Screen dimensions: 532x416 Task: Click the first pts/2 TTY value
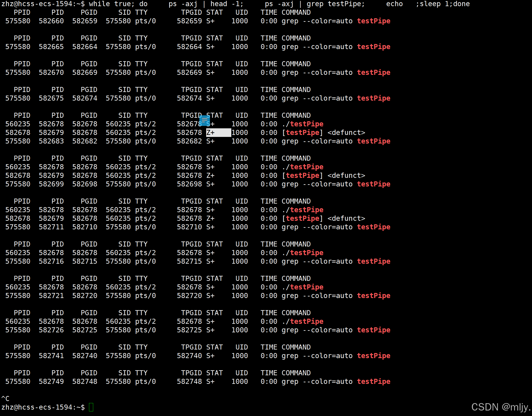point(145,124)
